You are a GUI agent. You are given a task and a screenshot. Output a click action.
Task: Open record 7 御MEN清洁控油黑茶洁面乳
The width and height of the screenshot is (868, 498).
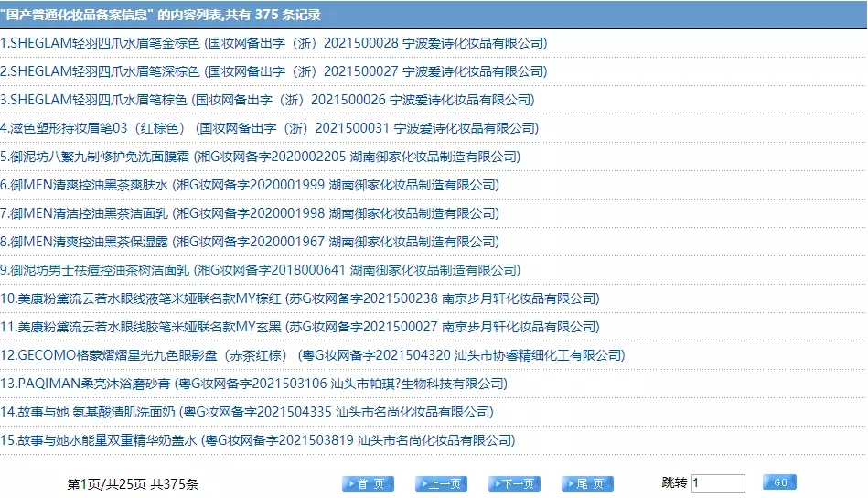tap(250, 213)
